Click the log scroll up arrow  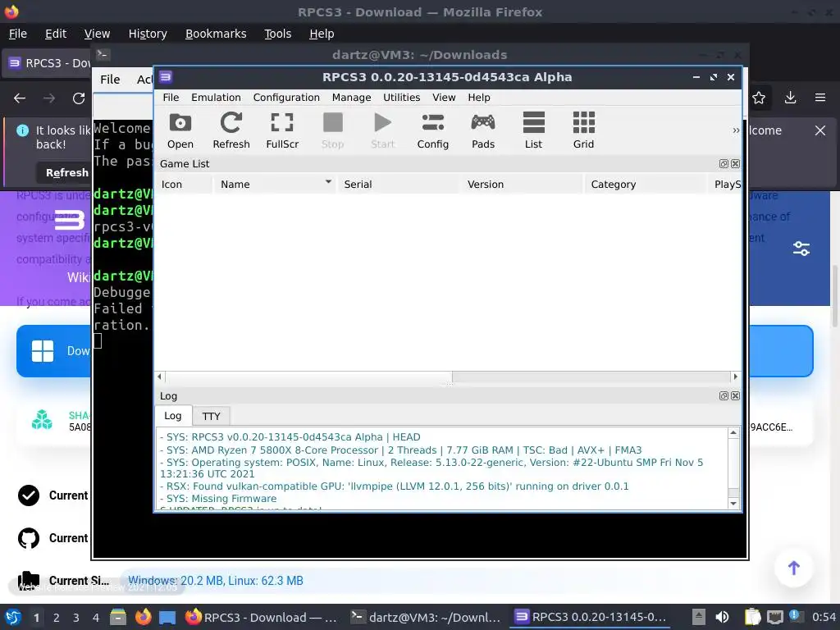click(x=733, y=432)
